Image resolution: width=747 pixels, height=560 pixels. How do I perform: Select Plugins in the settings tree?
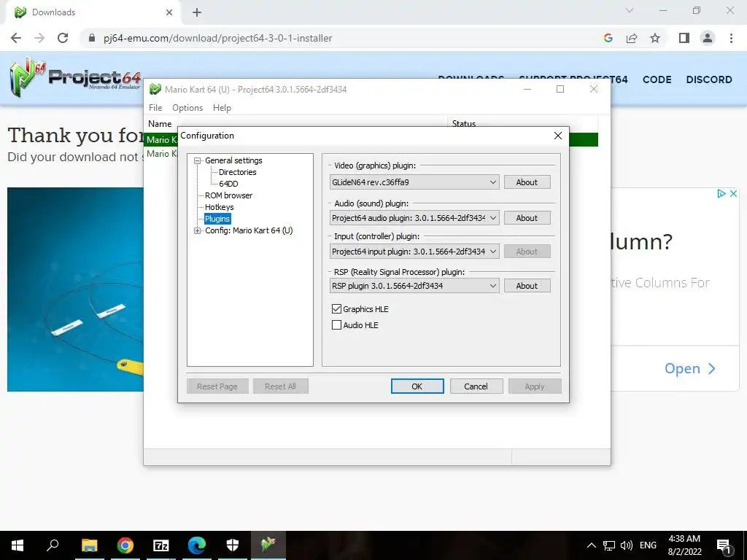(217, 219)
